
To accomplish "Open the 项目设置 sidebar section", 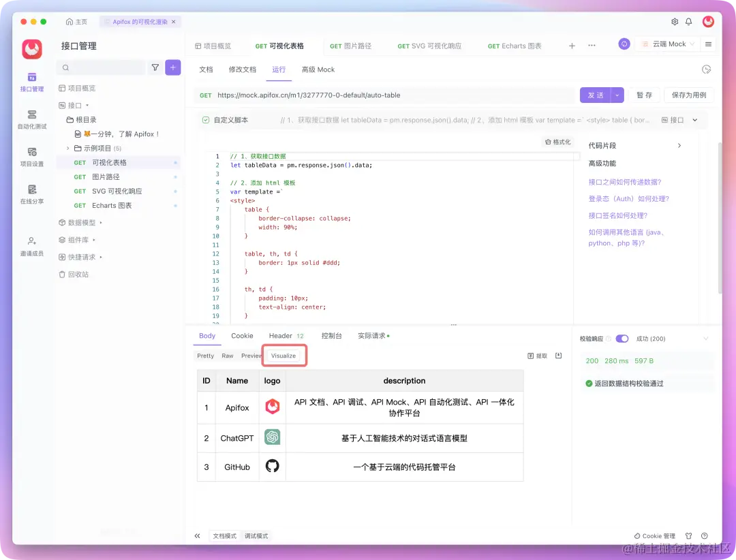I will point(32,157).
